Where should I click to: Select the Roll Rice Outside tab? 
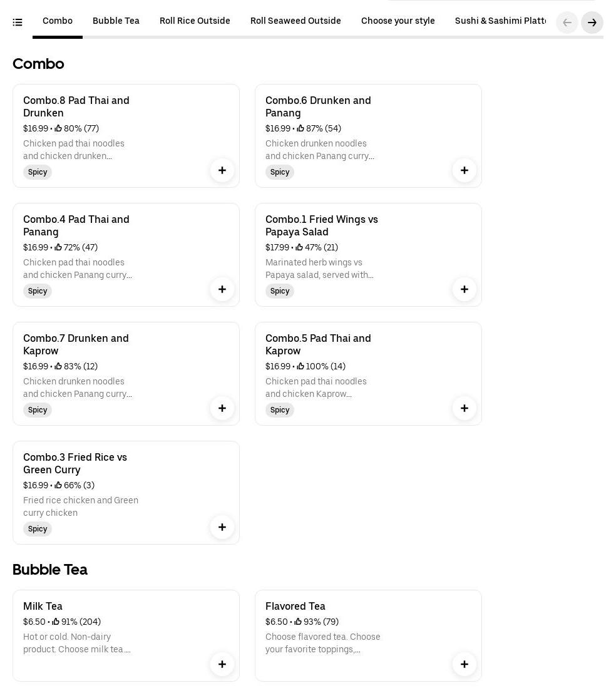point(195,21)
